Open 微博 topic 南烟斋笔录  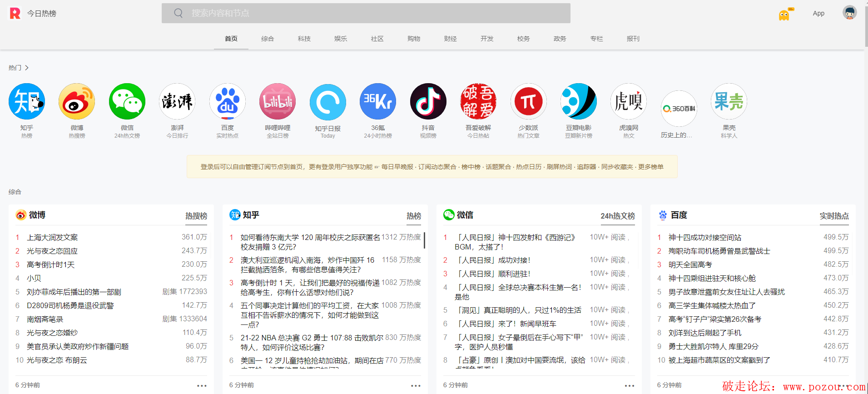pos(45,319)
